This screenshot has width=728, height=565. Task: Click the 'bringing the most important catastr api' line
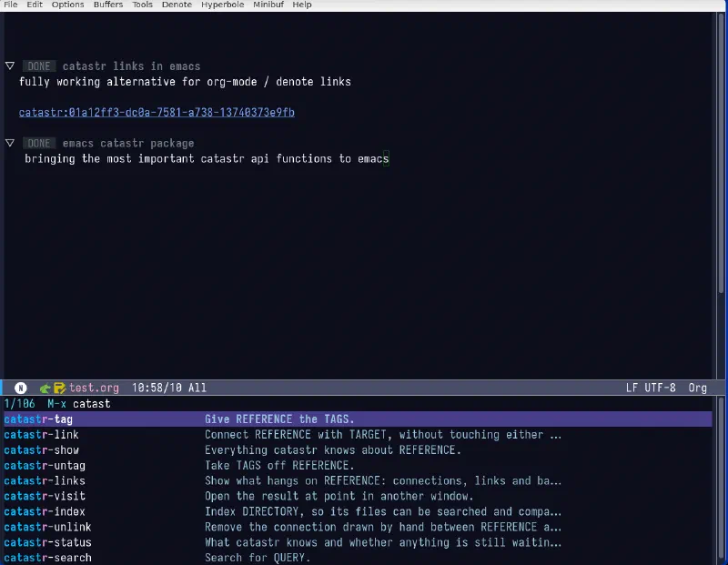(207, 159)
